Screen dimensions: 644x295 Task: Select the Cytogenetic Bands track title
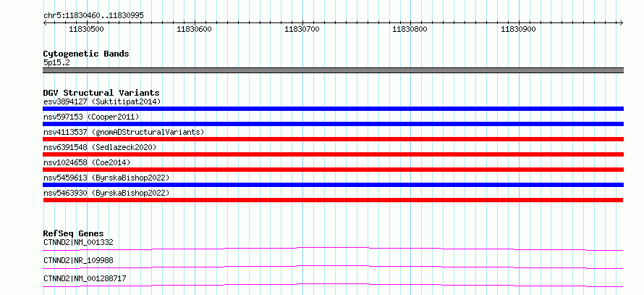click(x=86, y=54)
